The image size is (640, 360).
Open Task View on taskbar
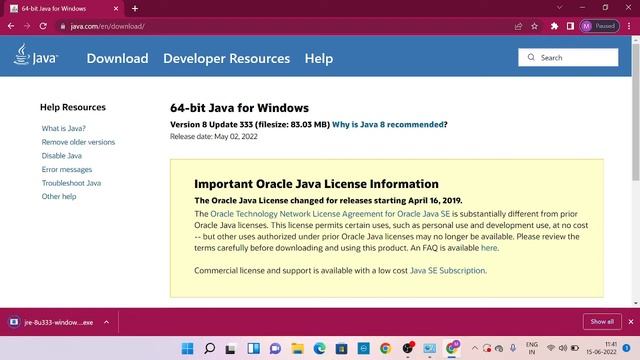(231, 348)
